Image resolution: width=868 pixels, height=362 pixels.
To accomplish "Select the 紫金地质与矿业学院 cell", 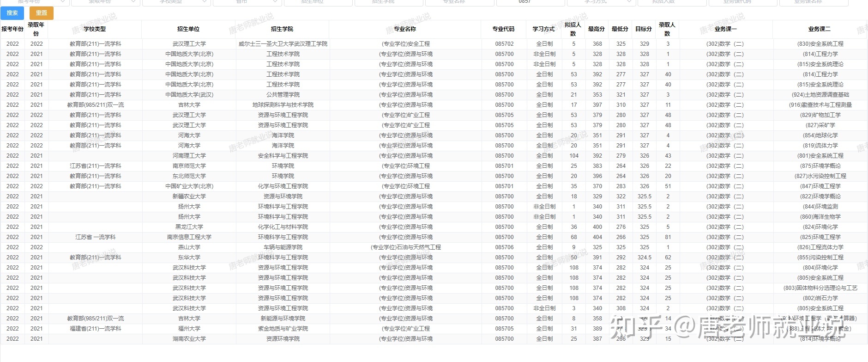I will coord(283,329).
